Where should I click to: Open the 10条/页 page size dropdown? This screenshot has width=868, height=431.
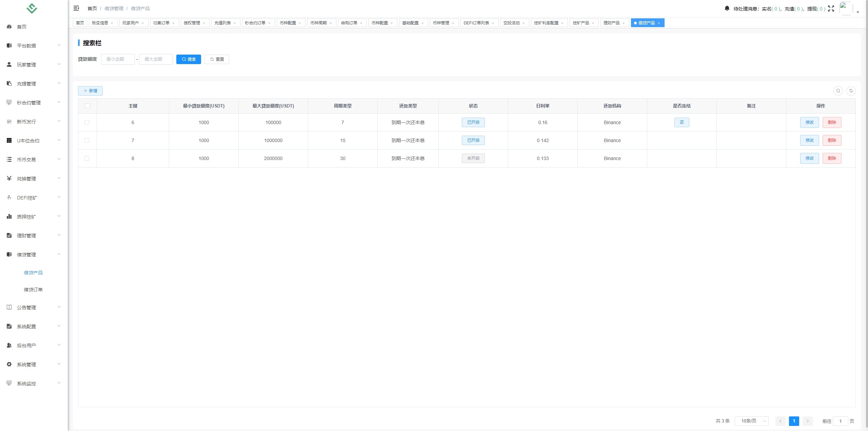[752, 421]
